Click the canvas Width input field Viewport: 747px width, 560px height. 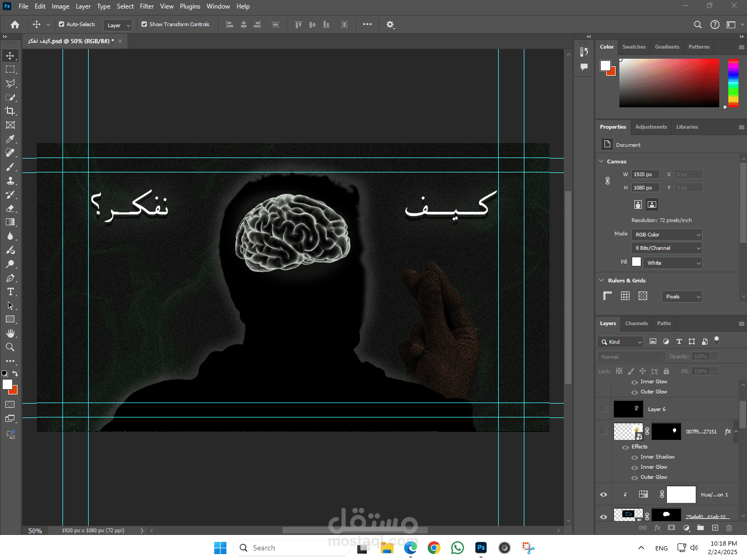point(646,175)
